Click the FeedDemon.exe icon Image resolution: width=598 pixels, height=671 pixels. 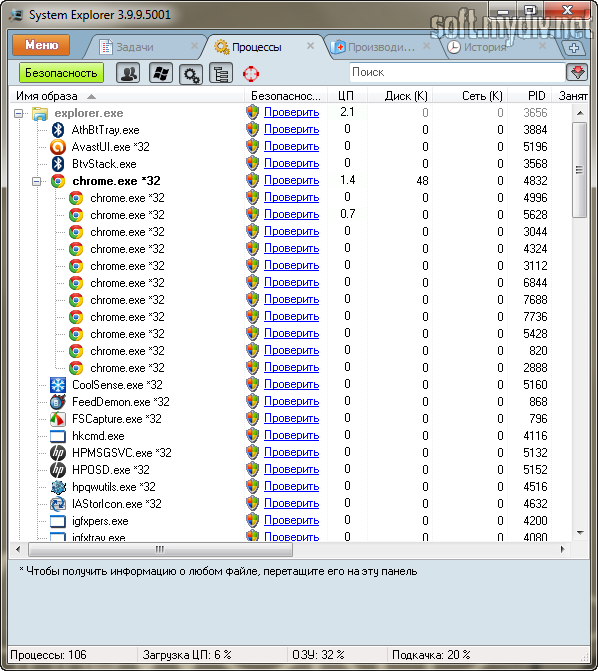(58, 402)
